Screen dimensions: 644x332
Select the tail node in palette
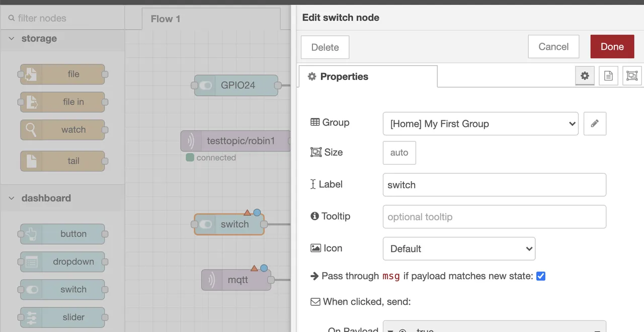coord(62,161)
